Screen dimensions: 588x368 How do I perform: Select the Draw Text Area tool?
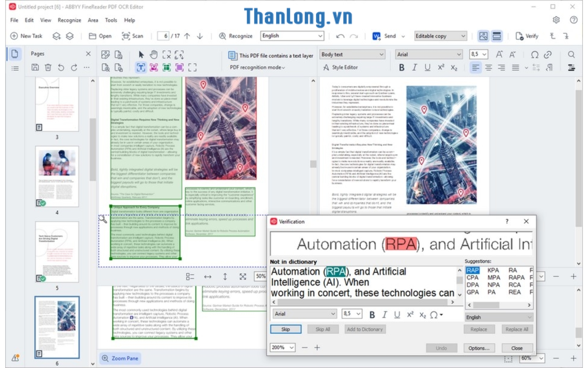point(141,67)
